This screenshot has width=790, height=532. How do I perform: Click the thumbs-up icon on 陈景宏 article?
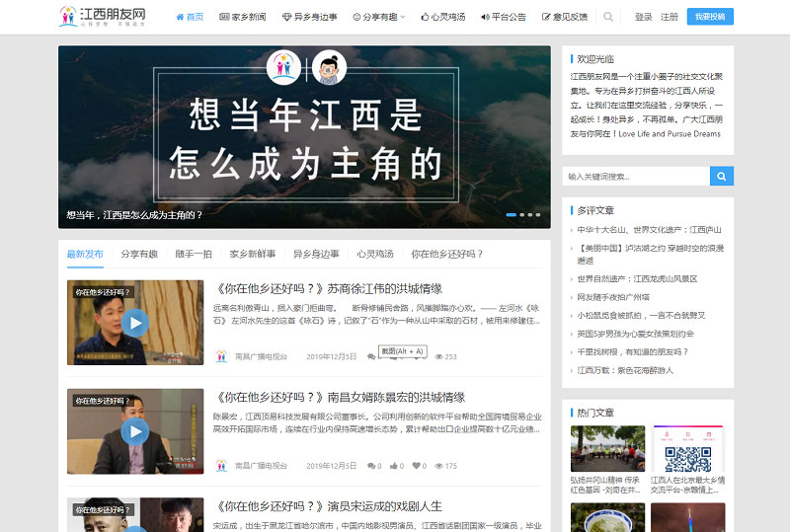tap(394, 466)
